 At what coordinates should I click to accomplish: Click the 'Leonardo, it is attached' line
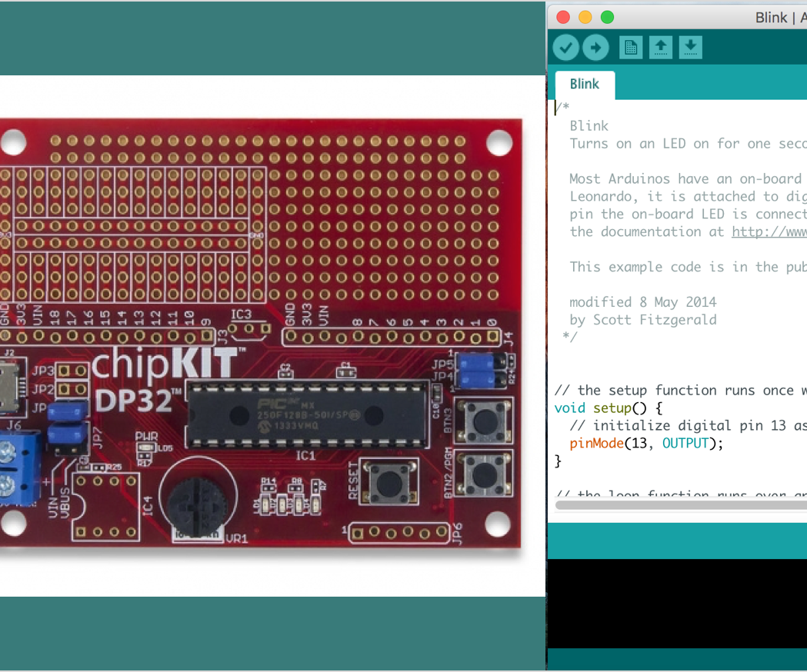click(688, 197)
